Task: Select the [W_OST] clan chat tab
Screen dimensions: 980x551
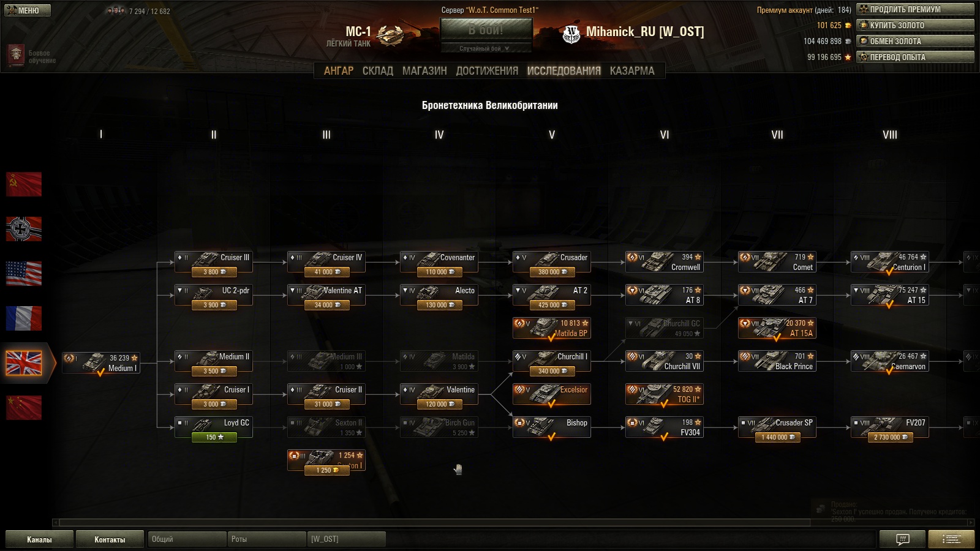Action: [x=346, y=539]
